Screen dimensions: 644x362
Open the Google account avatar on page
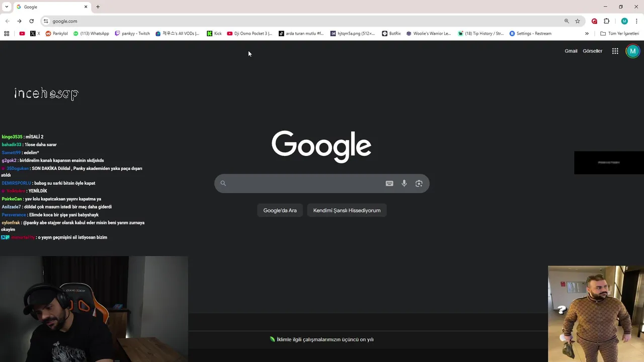632,51
